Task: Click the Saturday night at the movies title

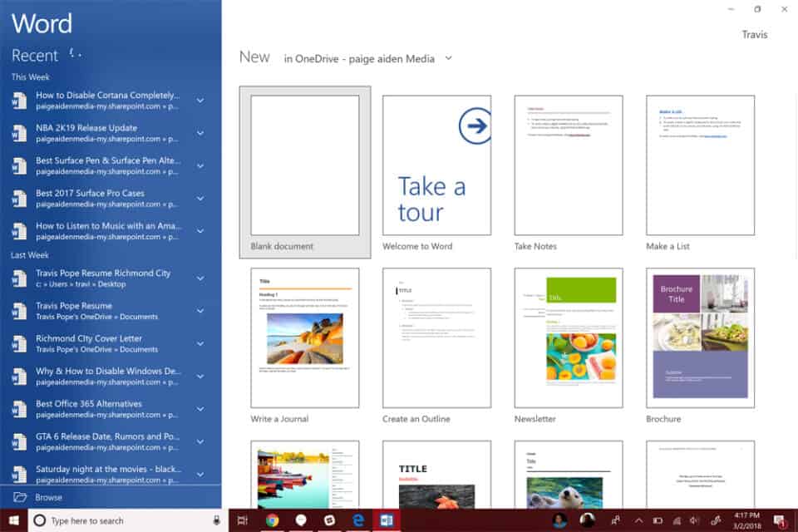Action: [x=108, y=469]
